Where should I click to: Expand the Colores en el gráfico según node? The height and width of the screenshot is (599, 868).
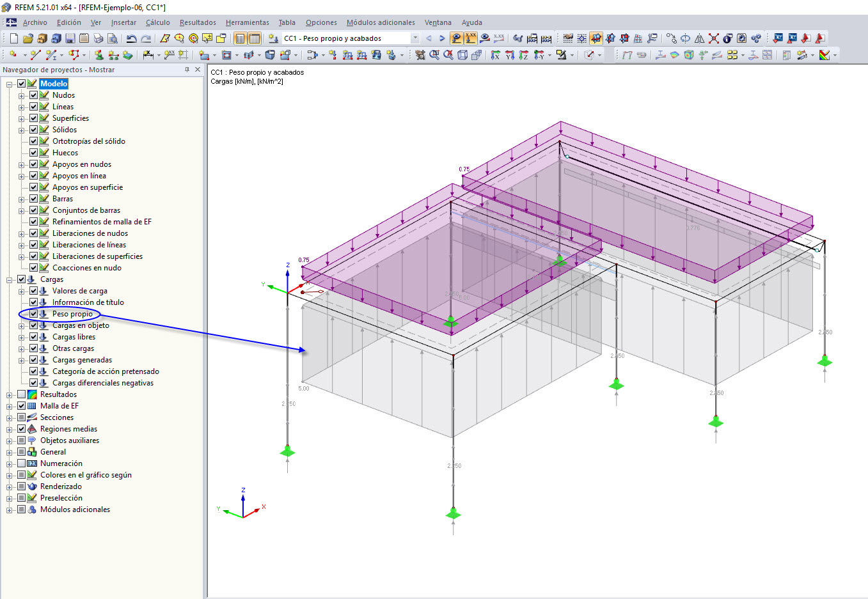pos(10,476)
